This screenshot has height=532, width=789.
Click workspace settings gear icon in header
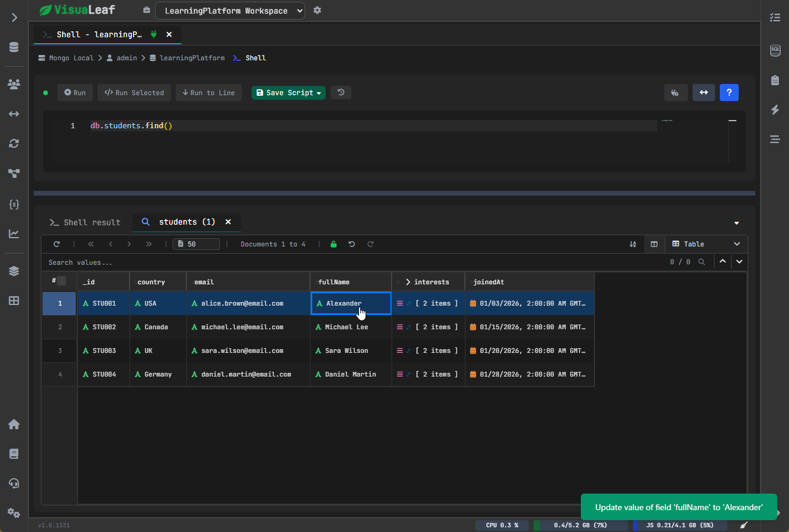317,10
